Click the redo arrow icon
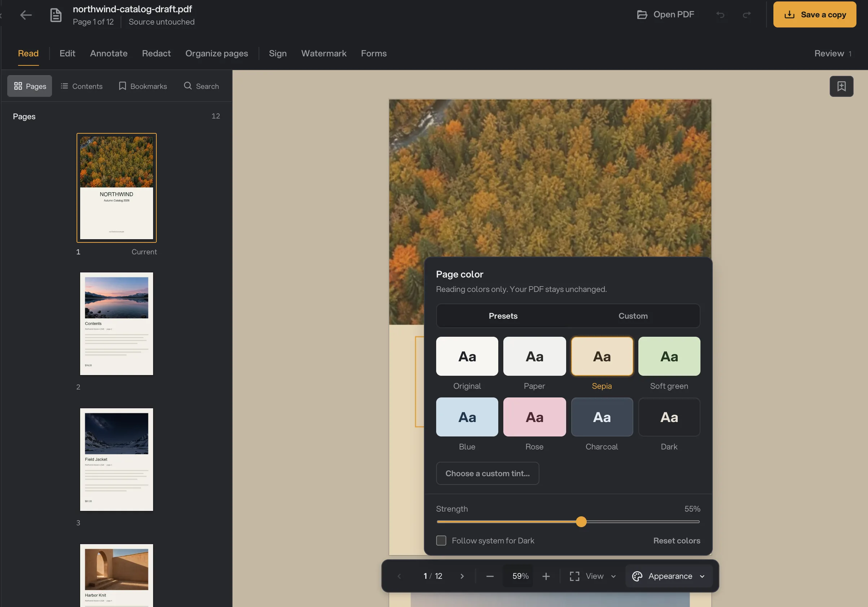Viewport: 868px width, 607px height. (747, 15)
